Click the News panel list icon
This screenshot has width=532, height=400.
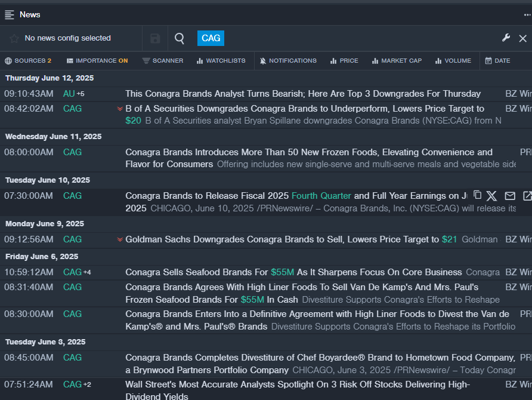[9, 14]
